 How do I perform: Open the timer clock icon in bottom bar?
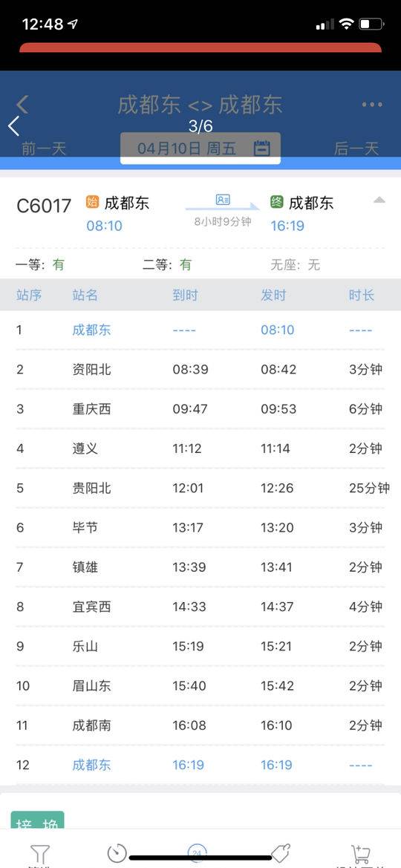[117, 853]
